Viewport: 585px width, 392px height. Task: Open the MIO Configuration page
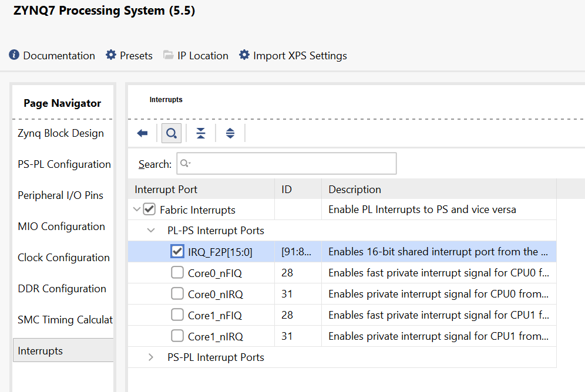pos(62,227)
